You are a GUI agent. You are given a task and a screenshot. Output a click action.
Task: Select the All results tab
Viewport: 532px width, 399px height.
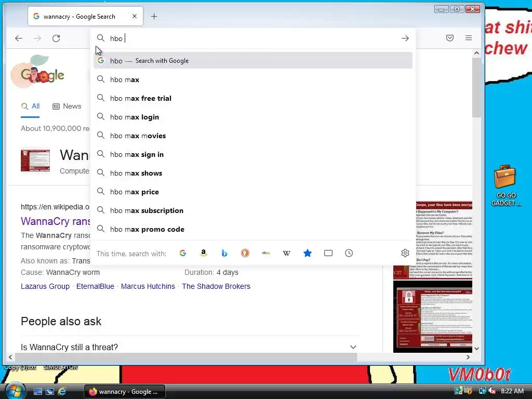[30, 106]
